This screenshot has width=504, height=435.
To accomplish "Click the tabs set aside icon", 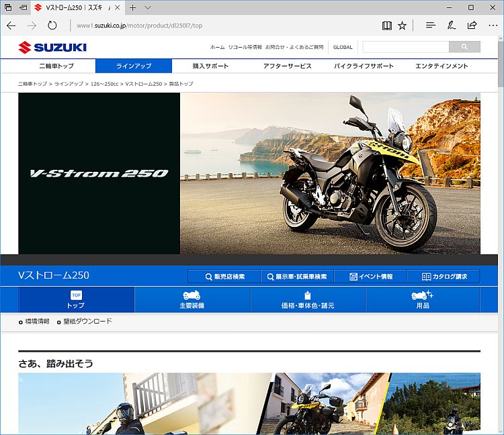I will [x=8, y=7].
